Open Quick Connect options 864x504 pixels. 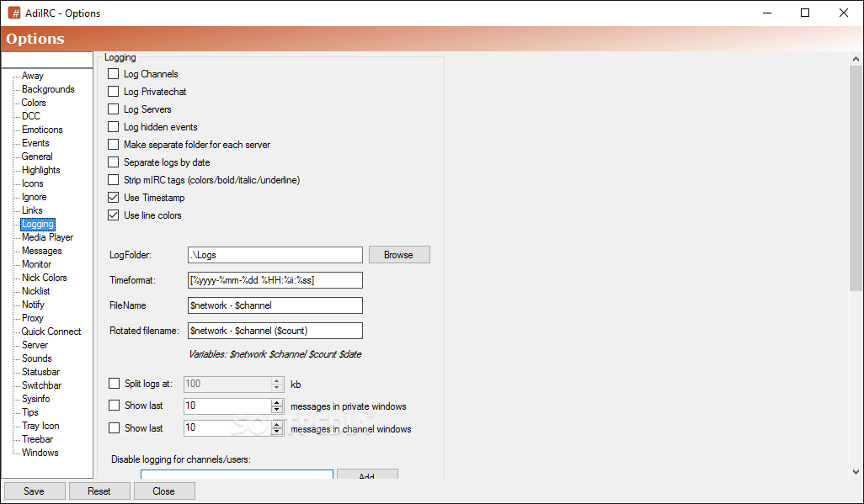[51, 332]
